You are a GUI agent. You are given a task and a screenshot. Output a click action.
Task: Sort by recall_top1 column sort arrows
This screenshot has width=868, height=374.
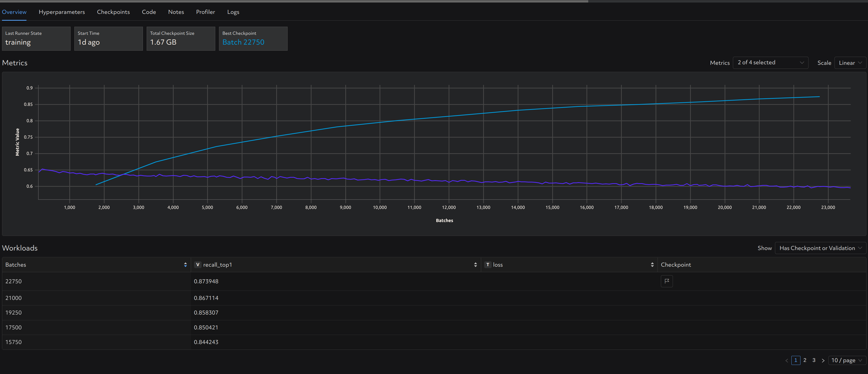[475, 265]
